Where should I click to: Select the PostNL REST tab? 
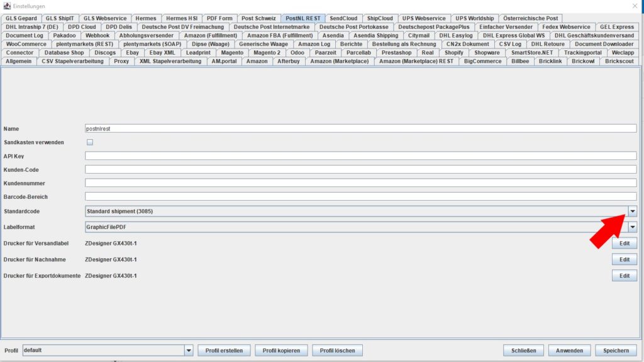[x=303, y=18]
